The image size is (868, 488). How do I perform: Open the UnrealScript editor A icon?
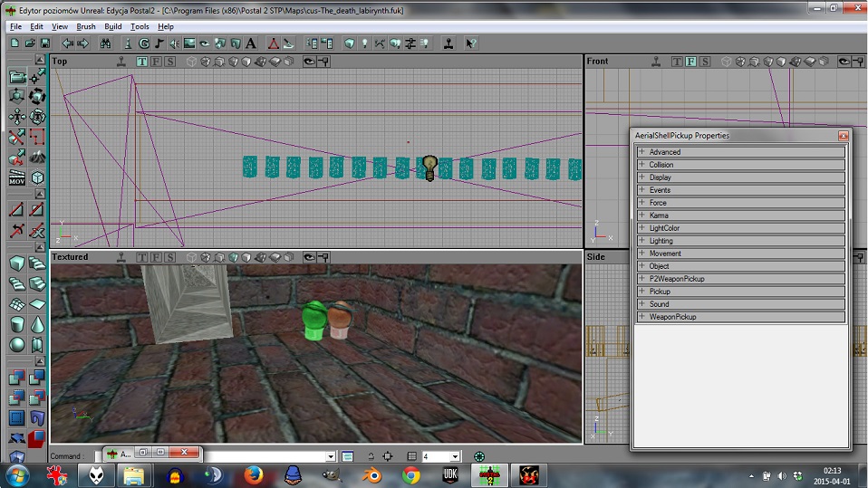pos(251,43)
